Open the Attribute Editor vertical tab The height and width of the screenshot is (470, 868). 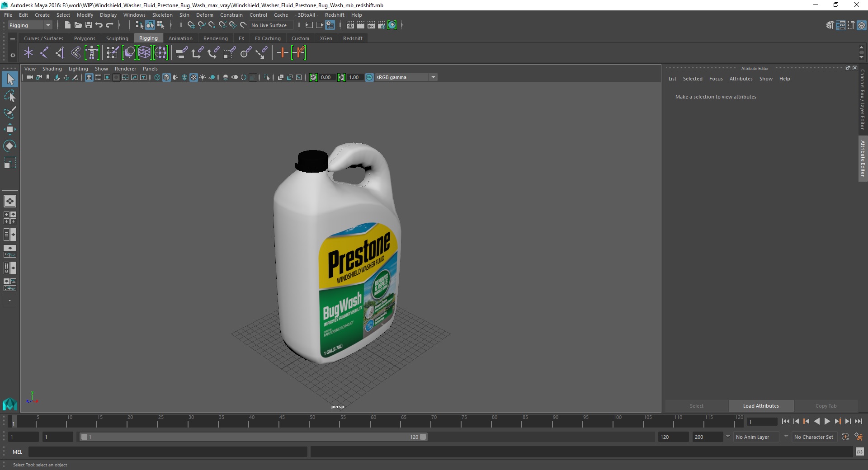point(863,159)
